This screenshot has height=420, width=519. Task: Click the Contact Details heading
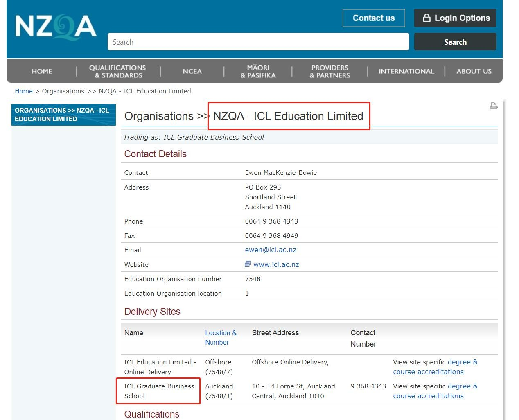coord(156,154)
